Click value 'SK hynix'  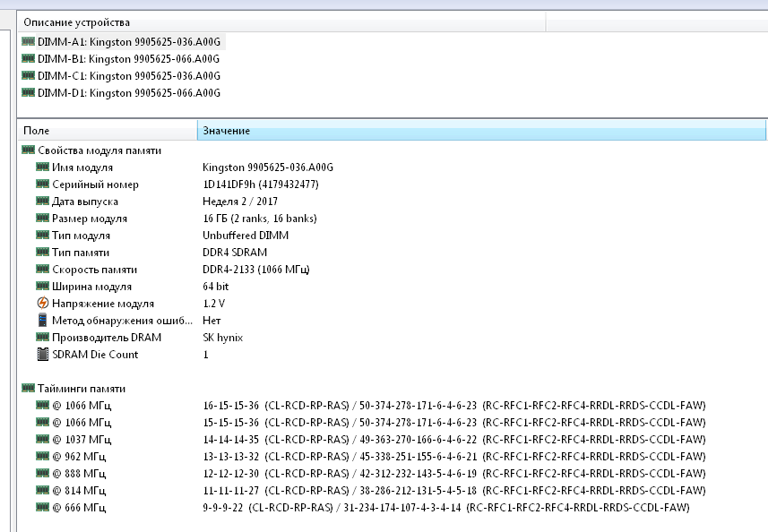[223, 338]
